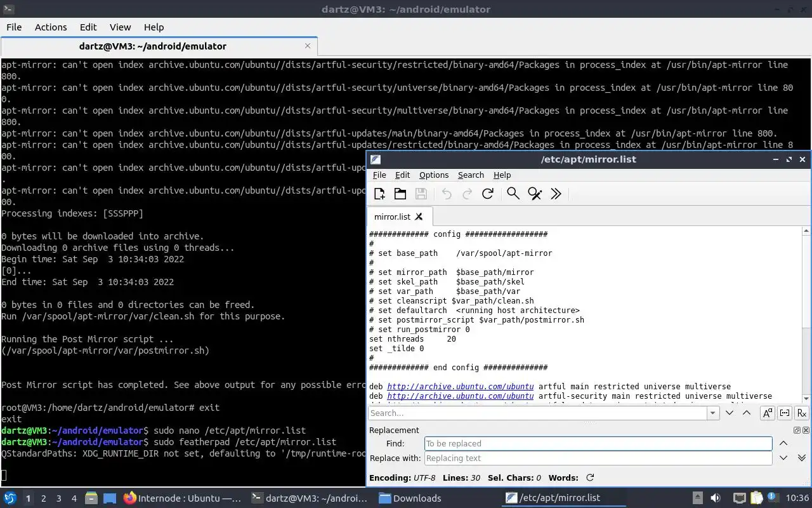
Task: Close the mirror.list tab with its X
Action: pyautogui.click(x=419, y=217)
